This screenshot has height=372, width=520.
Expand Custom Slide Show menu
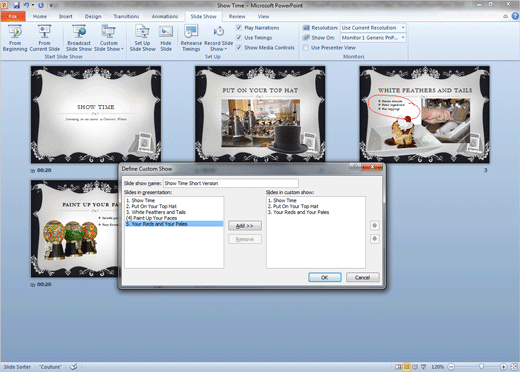tap(109, 38)
